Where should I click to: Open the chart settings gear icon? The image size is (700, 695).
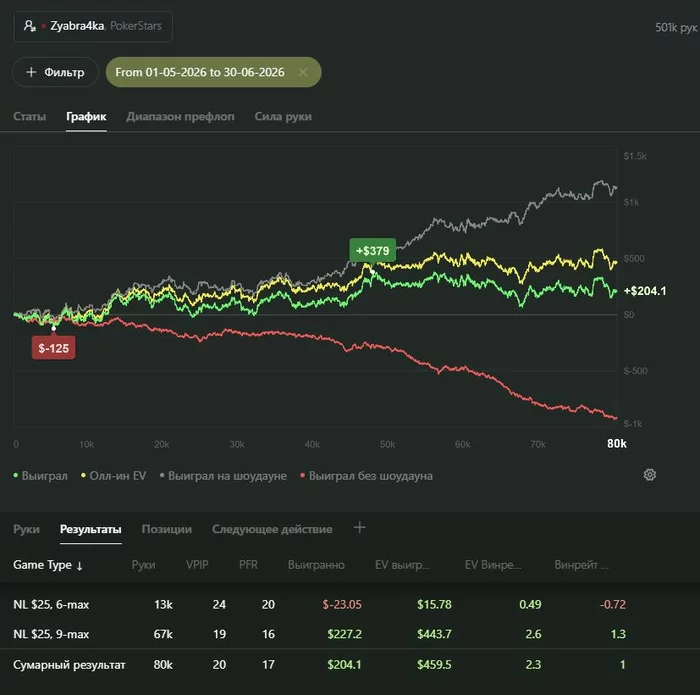(x=650, y=474)
